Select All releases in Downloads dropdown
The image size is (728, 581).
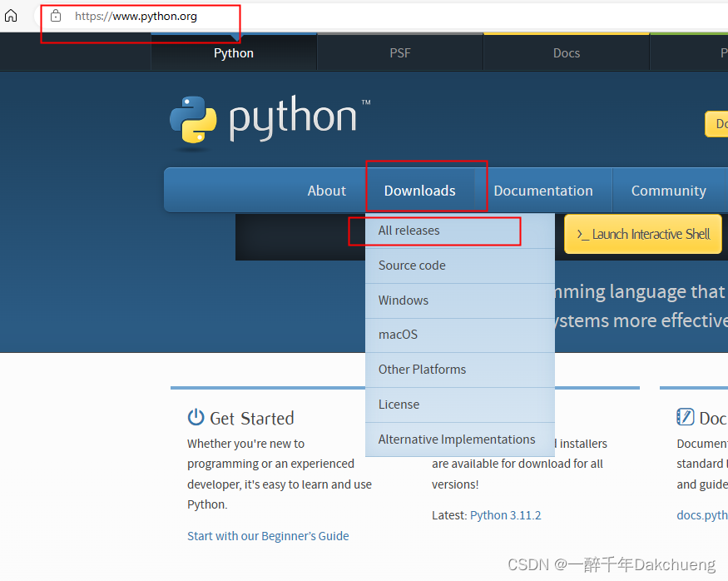tap(460, 231)
